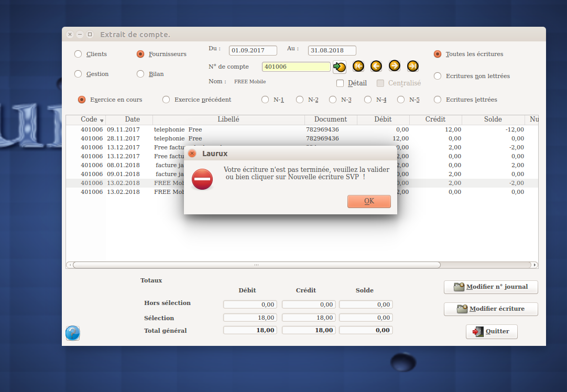Click the Solde column header in table
567x392 pixels.
pyautogui.click(x=493, y=119)
